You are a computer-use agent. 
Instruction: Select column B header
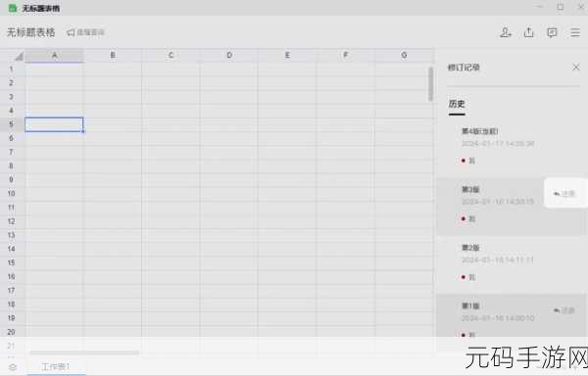(x=113, y=56)
